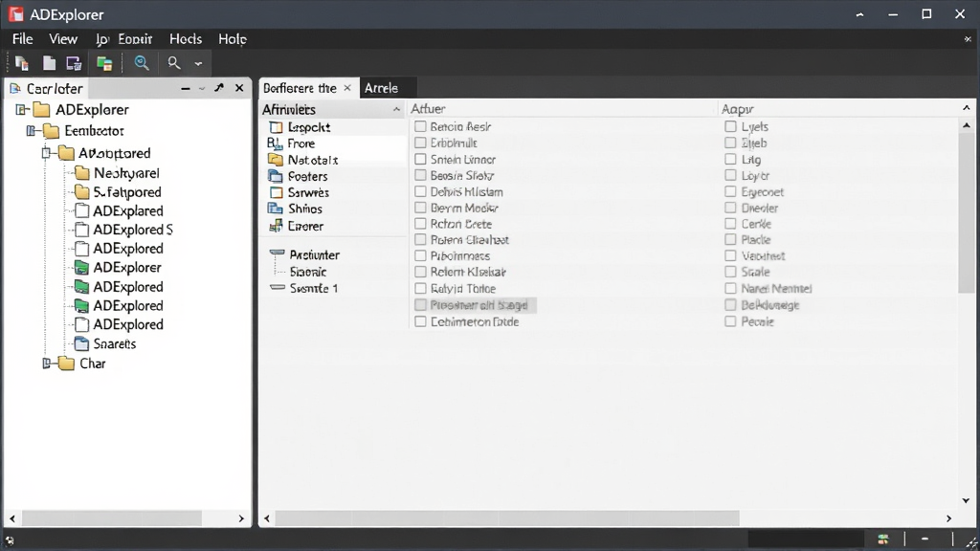Viewport: 980px width, 551px height.
Task: Click the Ssemtte 1 item icon
Action: pyautogui.click(x=277, y=287)
